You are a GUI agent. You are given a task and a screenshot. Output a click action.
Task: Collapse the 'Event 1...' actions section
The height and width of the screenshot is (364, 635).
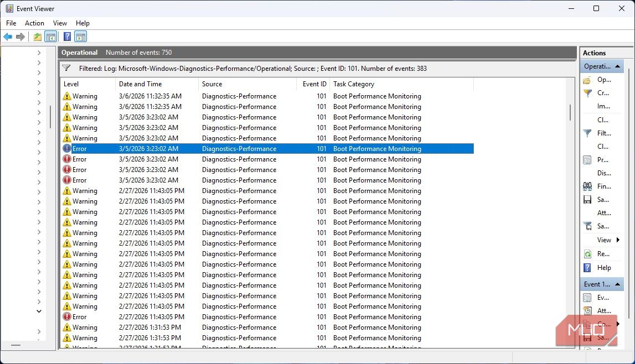618,284
